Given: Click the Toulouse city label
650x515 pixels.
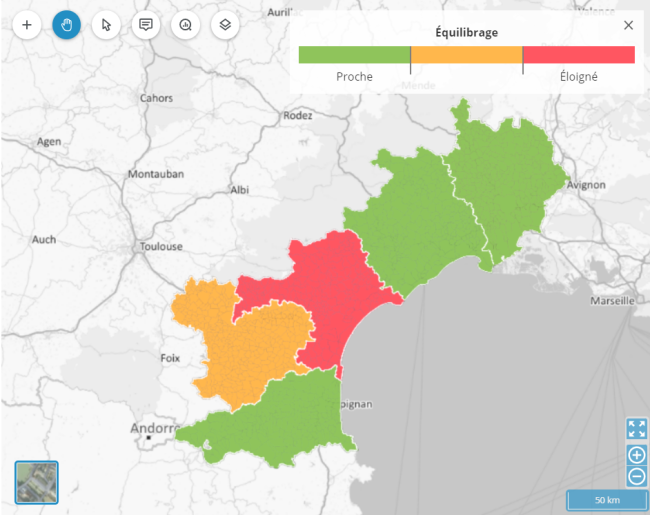Looking at the screenshot, I should pos(161,246).
